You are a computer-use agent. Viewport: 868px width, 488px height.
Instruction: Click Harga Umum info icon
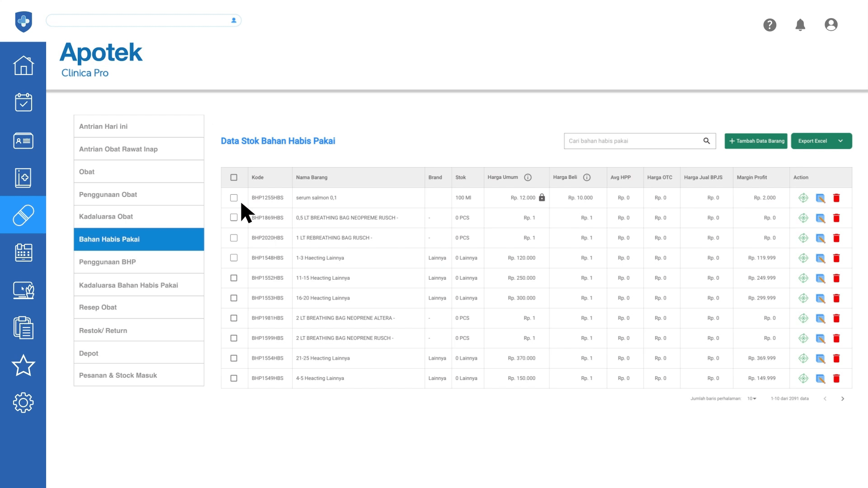coord(528,178)
